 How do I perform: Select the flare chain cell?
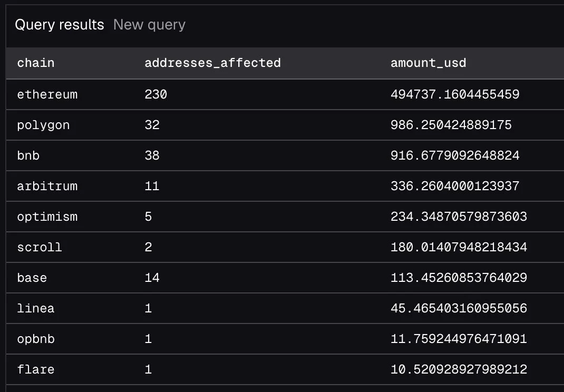36,369
